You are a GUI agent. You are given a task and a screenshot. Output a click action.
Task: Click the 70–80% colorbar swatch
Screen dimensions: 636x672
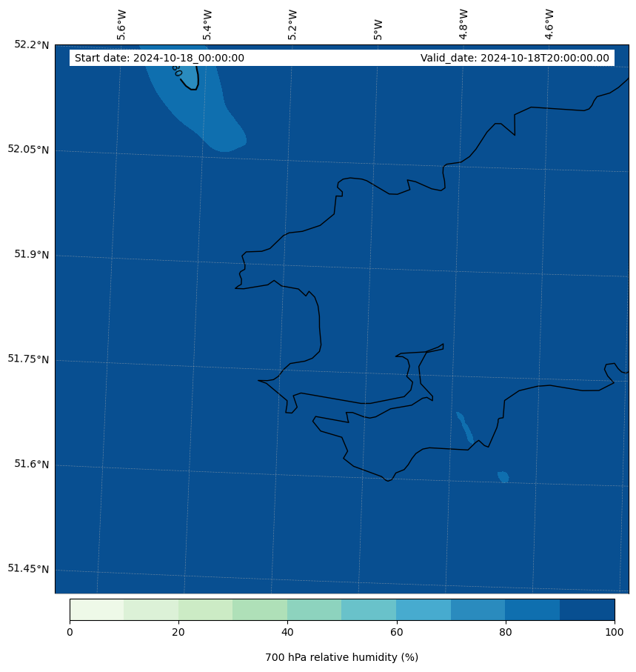coord(478,610)
